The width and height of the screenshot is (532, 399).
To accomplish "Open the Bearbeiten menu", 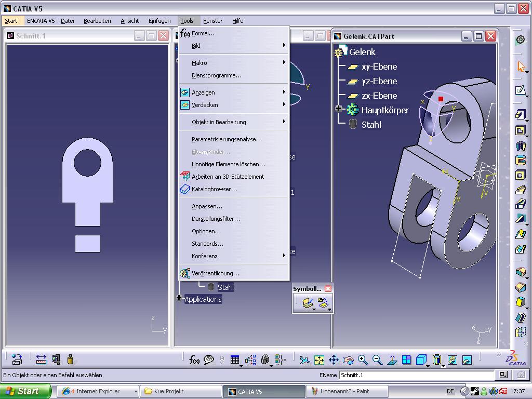I will pos(97,21).
